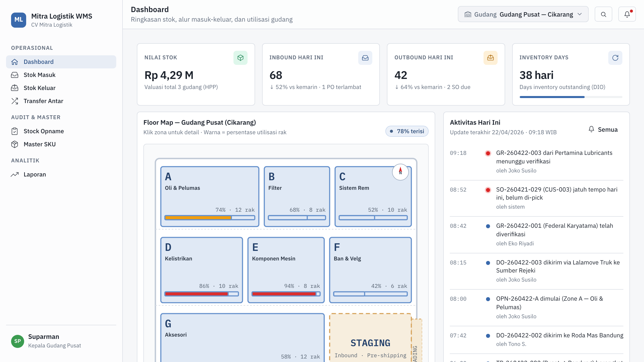Image resolution: width=644 pixels, height=362 pixels.
Task: Select zone D Kelistrikan
Action: (x=202, y=270)
